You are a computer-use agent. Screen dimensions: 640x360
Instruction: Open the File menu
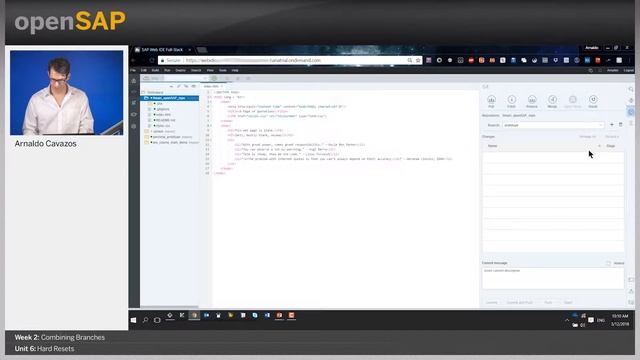(133, 70)
